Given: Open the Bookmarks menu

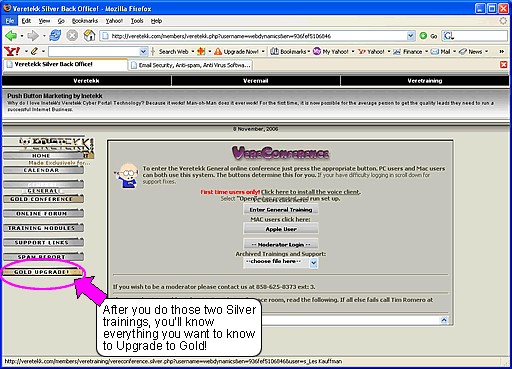Looking at the screenshot, I should click(x=85, y=21).
